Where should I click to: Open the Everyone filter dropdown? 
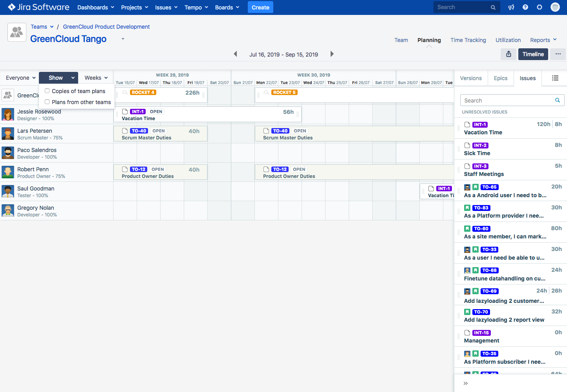coord(19,78)
